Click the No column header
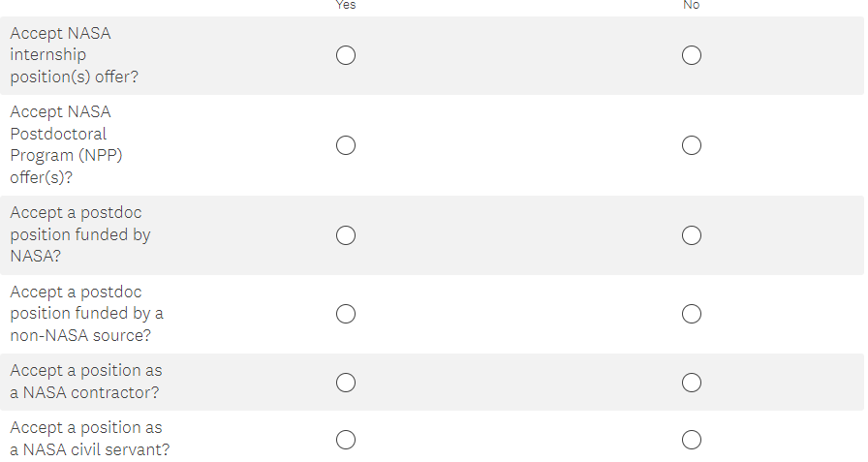The height and width of the screenshot is (462, 868). [x=691, y=5]
